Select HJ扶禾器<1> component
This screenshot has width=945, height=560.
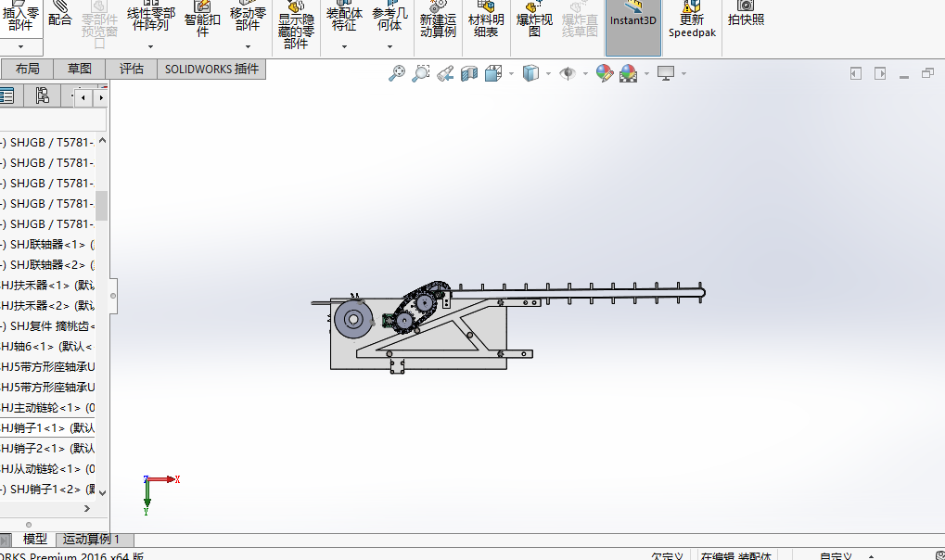[x=47, y=286]
